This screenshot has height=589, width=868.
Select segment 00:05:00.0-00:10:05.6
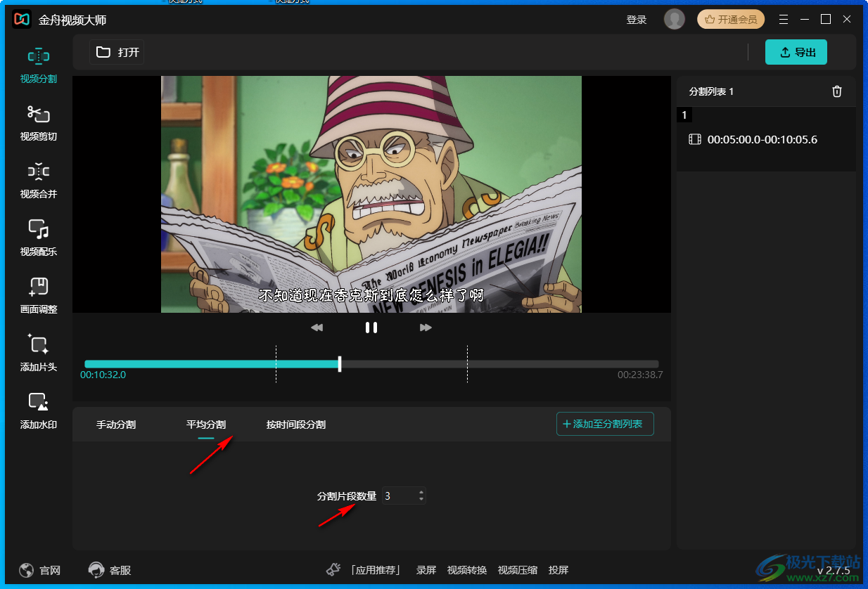click(x=766, y=139)
